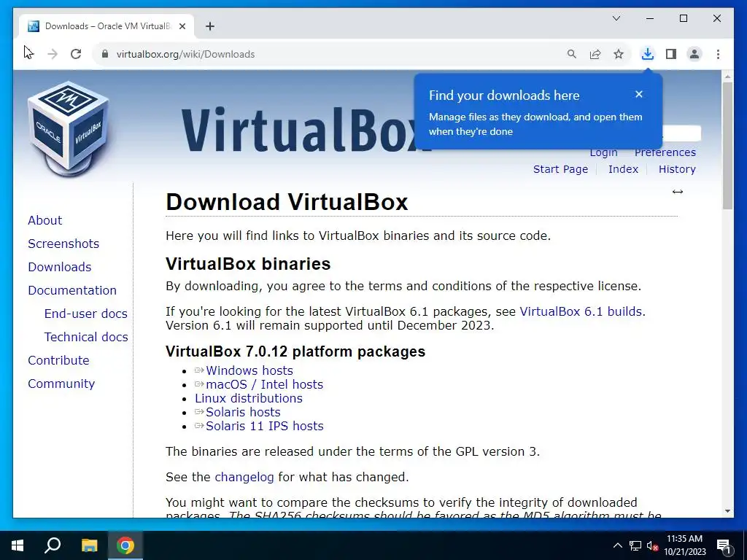Open the Windows Start menu

point(18,545)
